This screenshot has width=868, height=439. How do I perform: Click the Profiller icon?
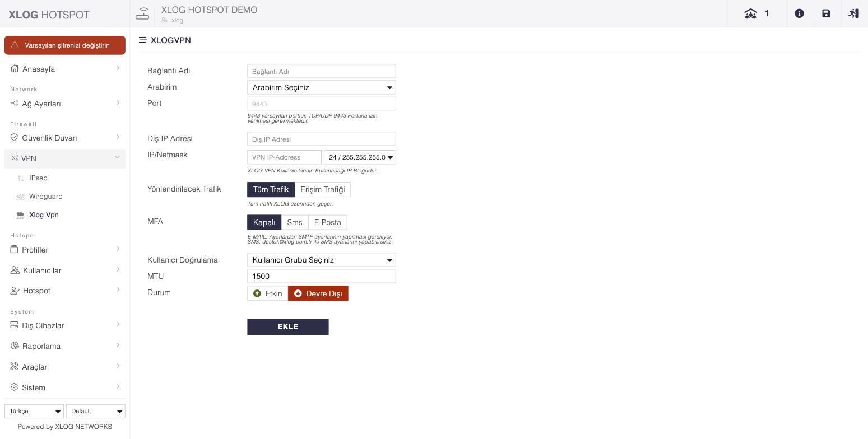(x=15, y=250)
